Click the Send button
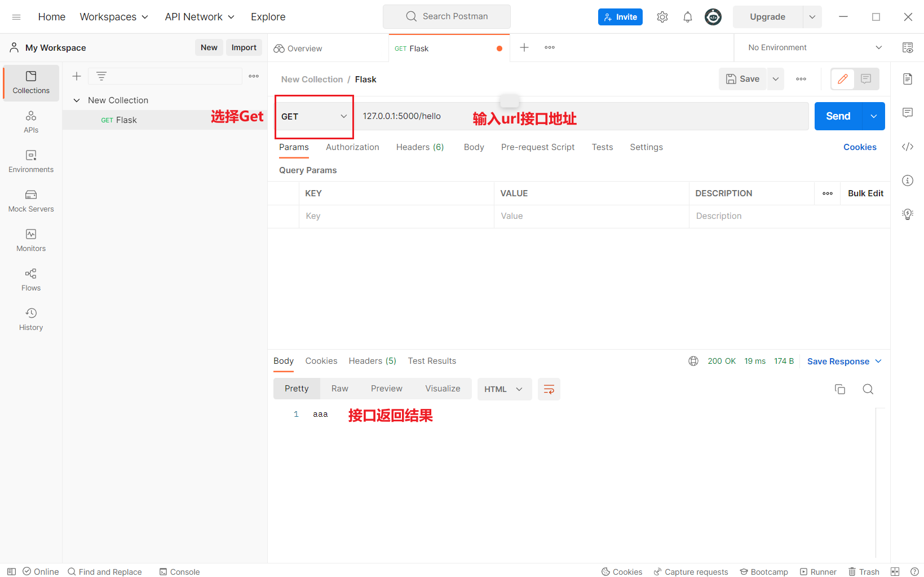 pyautogui.click(x=838, y=116)
